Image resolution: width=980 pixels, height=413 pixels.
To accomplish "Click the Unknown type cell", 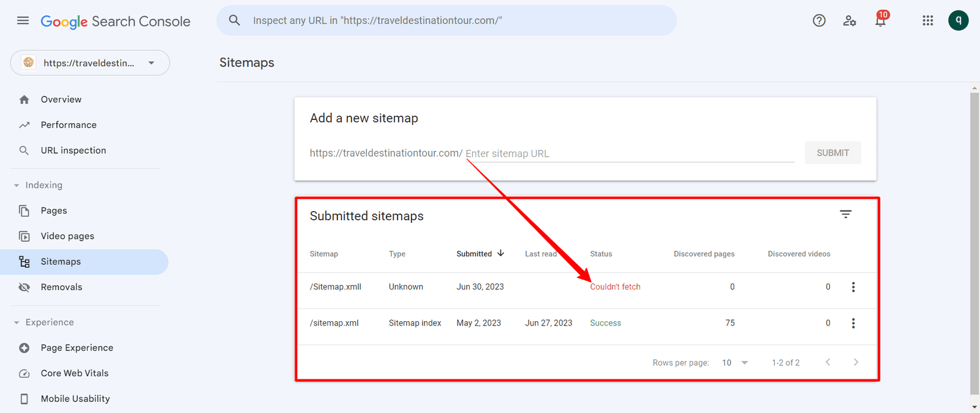I will (x=405, y=286).
